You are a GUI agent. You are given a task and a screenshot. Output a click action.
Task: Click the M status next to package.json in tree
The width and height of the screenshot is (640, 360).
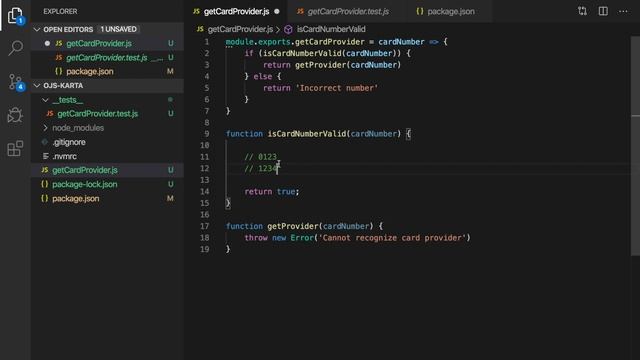click(x=170, y=198)
